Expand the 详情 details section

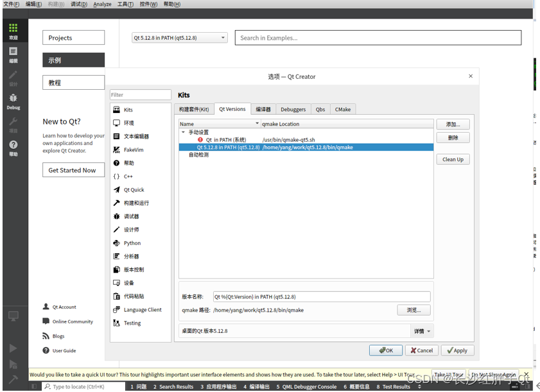[422, 331]
